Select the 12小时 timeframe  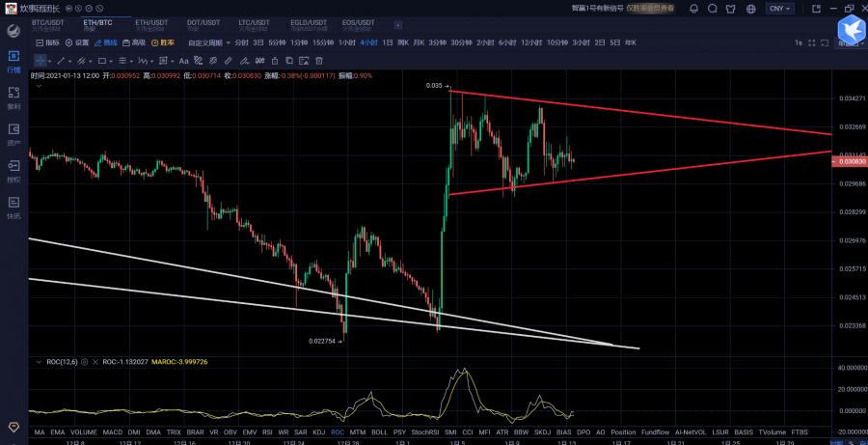(532, 42)
